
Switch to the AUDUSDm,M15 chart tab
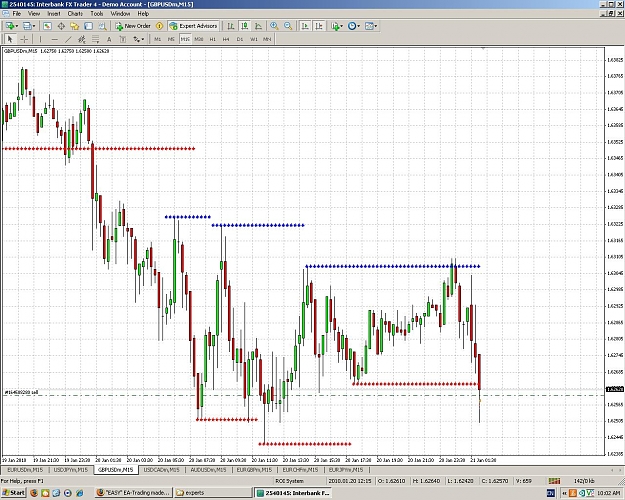208,470
